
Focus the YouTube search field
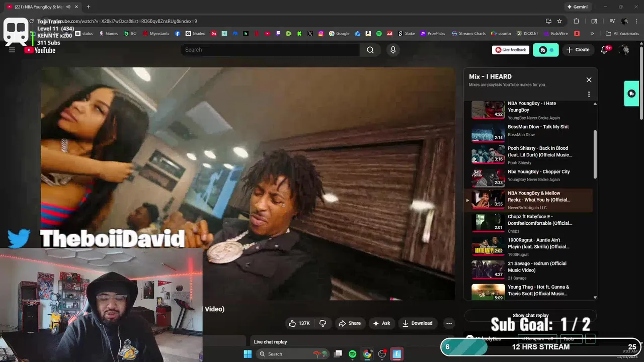tap(270, 50)
